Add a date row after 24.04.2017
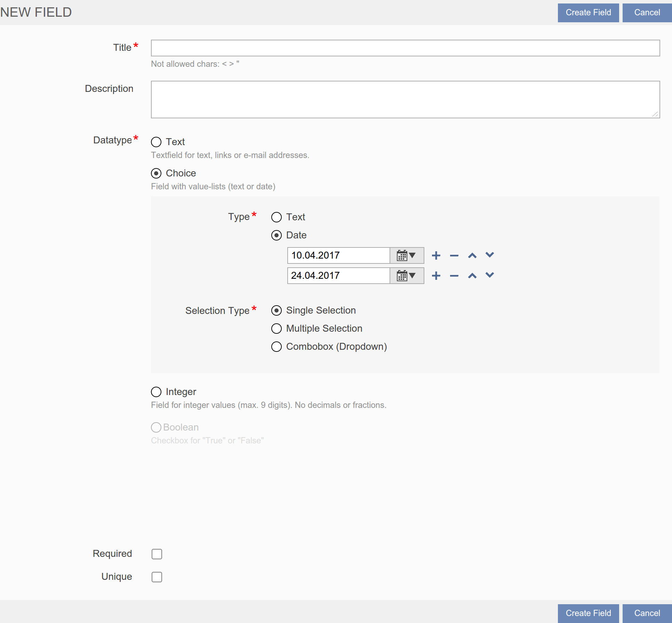The image size is (672, 623). tap(436, 276)
